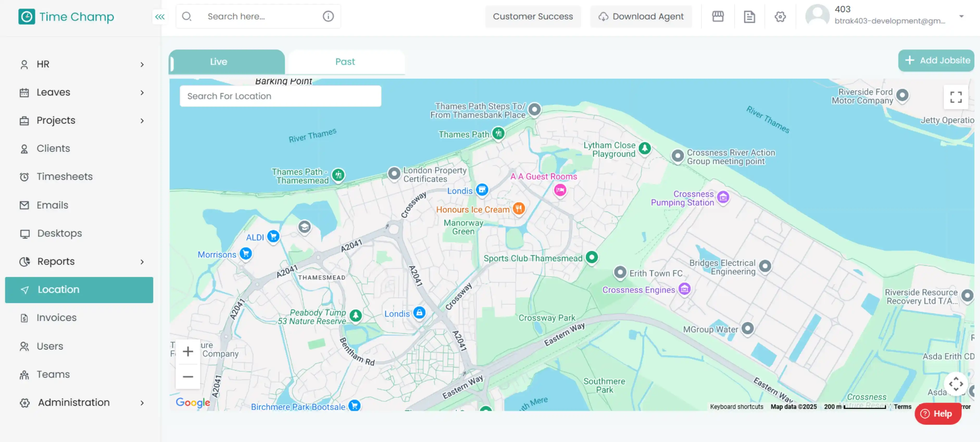The image size is (980, 442).
Task: Expand the Administration menu chevron
Action: click(x=142, y=402)
